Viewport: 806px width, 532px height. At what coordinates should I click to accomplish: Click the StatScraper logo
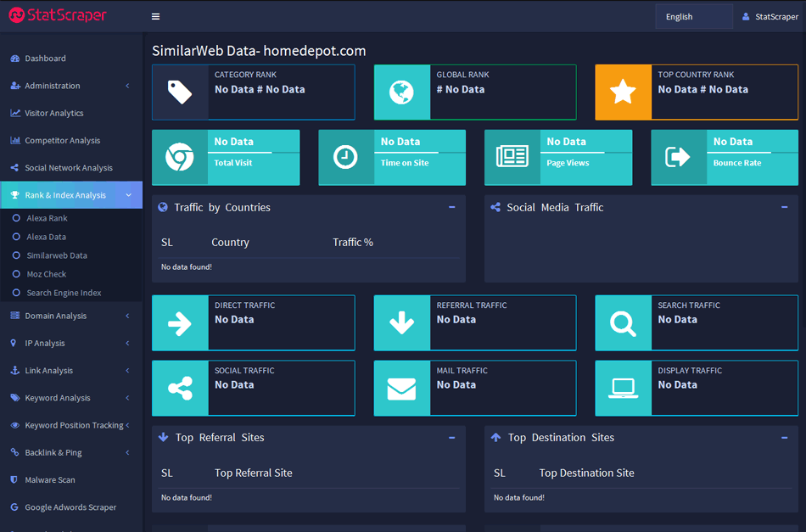[58, 15]
